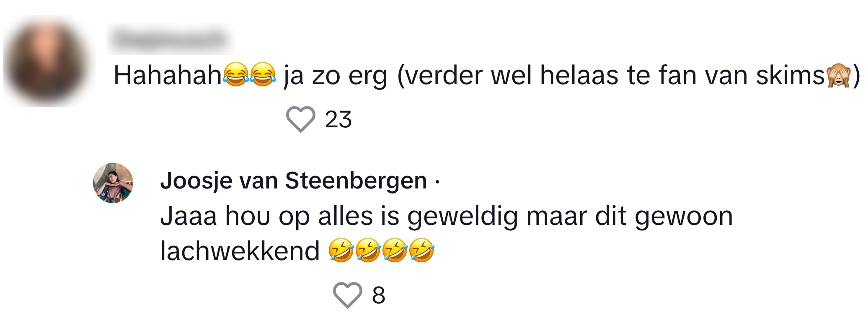Click the 23 like count
This screenshot has width=868, height=320.
[x=338, y=119]
